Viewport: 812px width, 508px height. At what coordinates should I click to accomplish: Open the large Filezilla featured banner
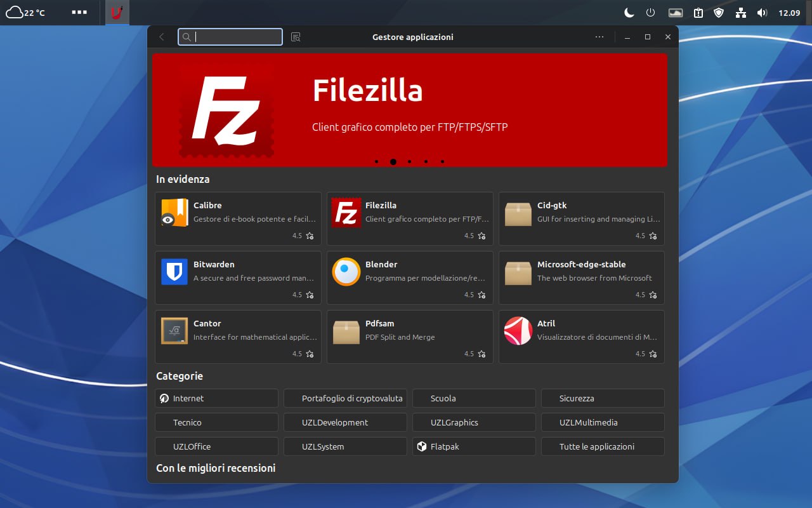410,110
